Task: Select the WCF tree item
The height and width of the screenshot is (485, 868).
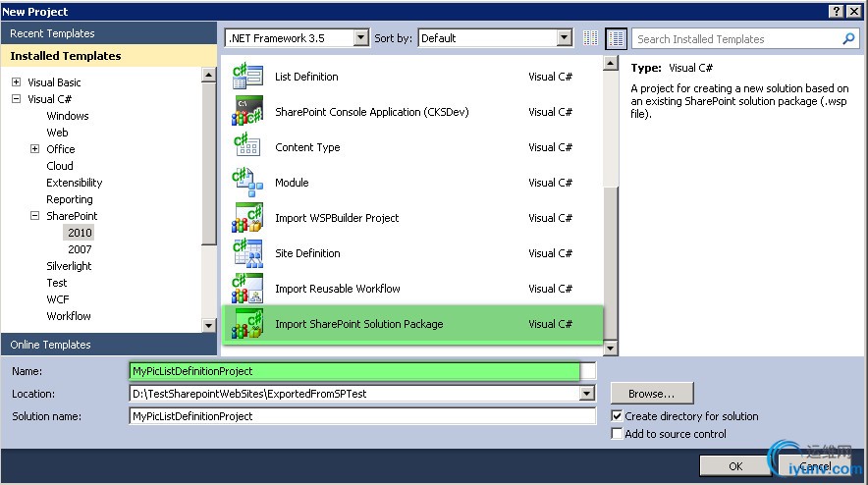Action: pyautogui.click(x=58, y=299)
